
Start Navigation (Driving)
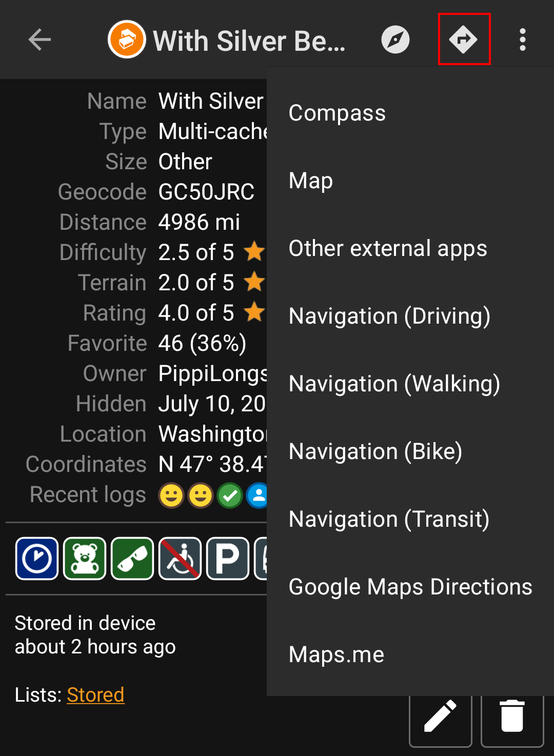389,316
